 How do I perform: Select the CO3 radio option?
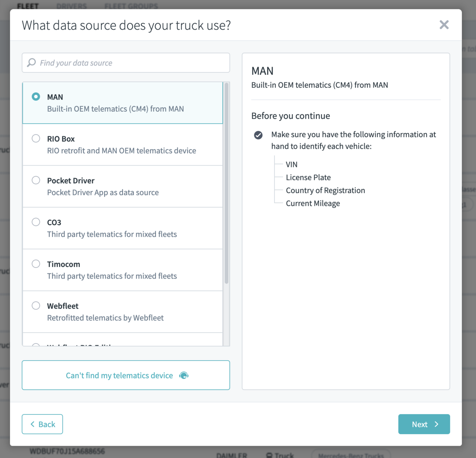click(36, 222)
